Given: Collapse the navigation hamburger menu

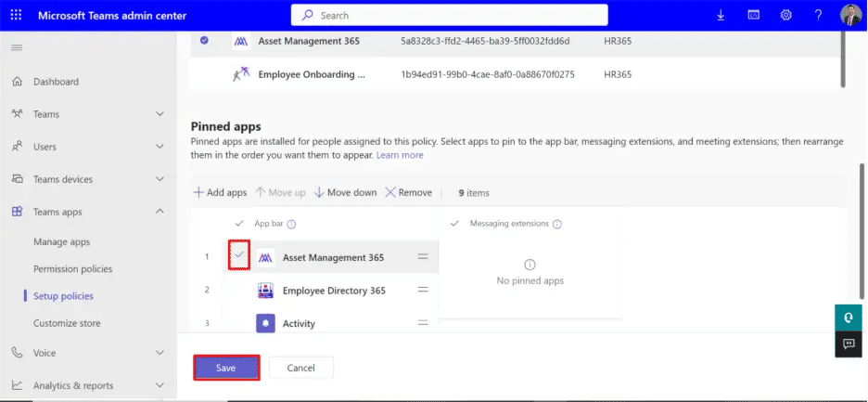Looking at the screenshot, I should 17,47.
